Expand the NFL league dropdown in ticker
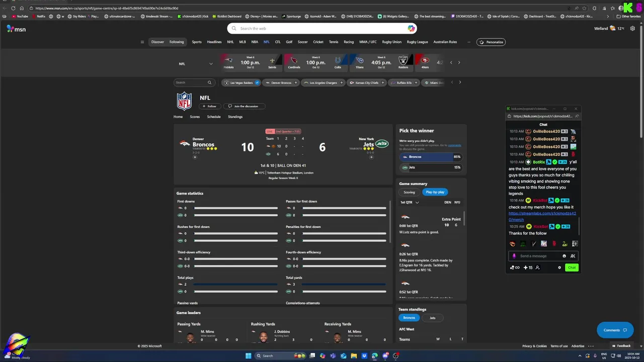The image size is (644, 362). 211,64
